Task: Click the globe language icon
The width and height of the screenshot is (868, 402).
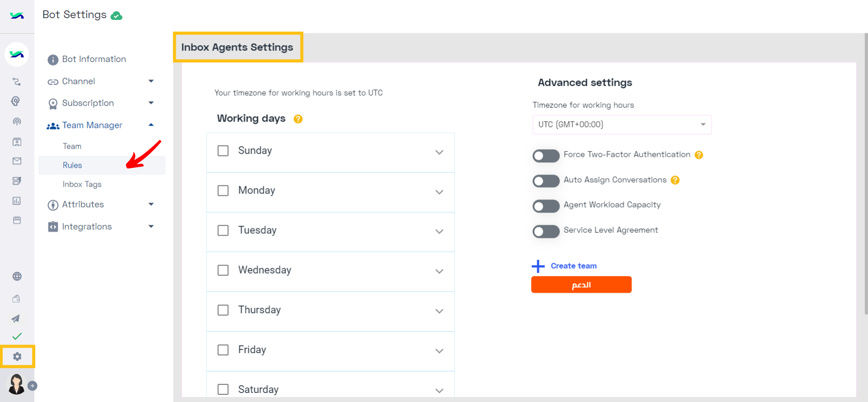Action: click(x=17, y=276)
